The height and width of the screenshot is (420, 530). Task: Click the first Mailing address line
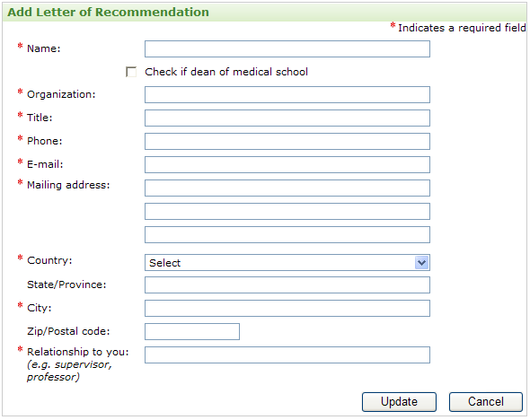(x=287, y=188)
